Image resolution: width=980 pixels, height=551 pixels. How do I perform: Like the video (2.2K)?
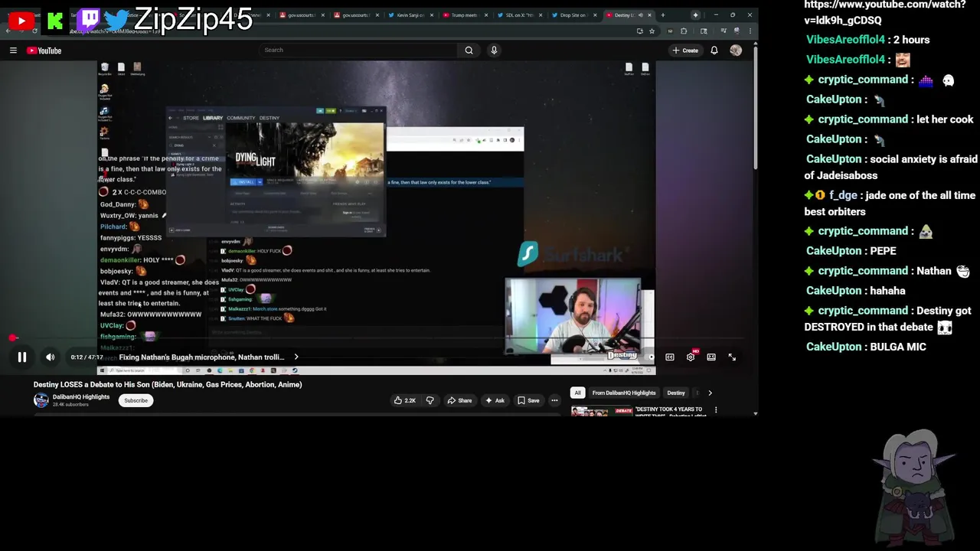(405, 400)
